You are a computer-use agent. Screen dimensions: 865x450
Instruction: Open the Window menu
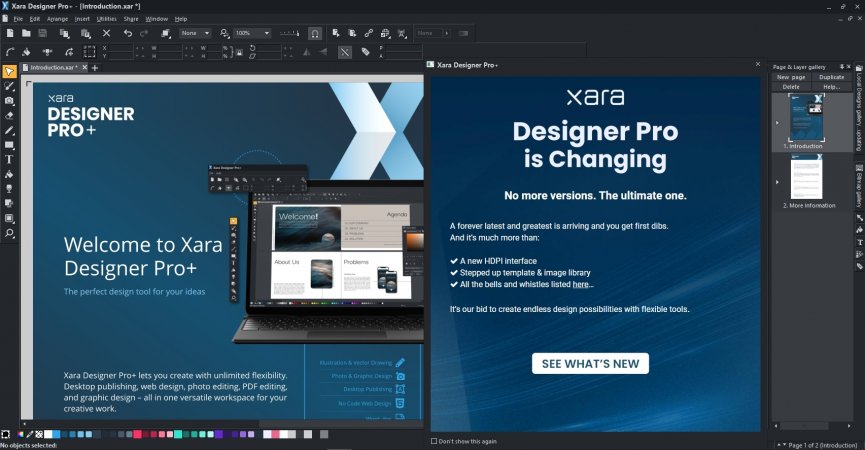pyautogui.click(x=157, y=19)
